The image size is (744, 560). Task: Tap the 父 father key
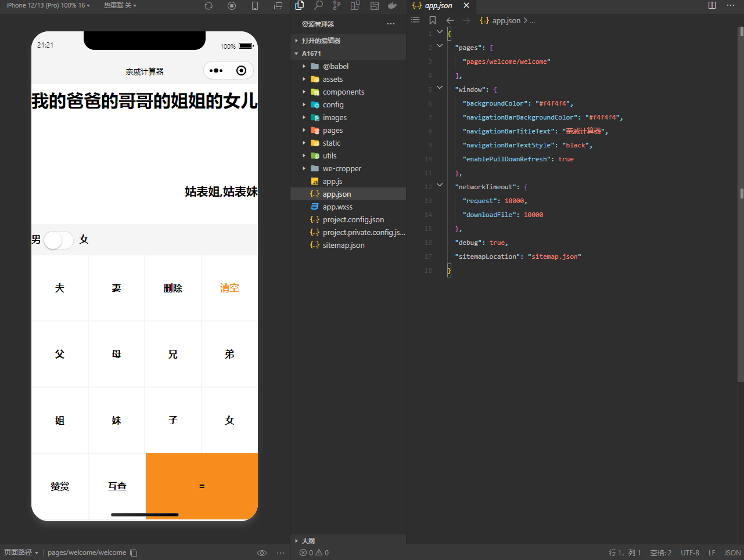tap(60, 354)
